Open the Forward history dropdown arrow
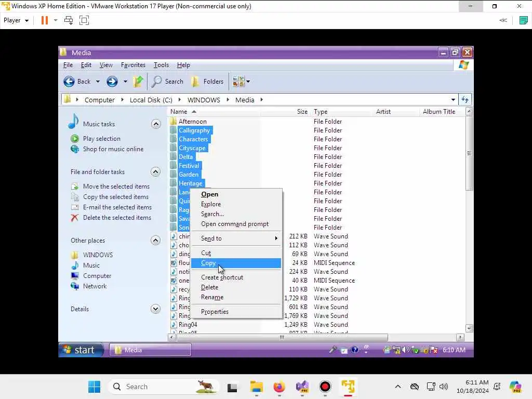532x399 pixels. (x=125, y=82)
